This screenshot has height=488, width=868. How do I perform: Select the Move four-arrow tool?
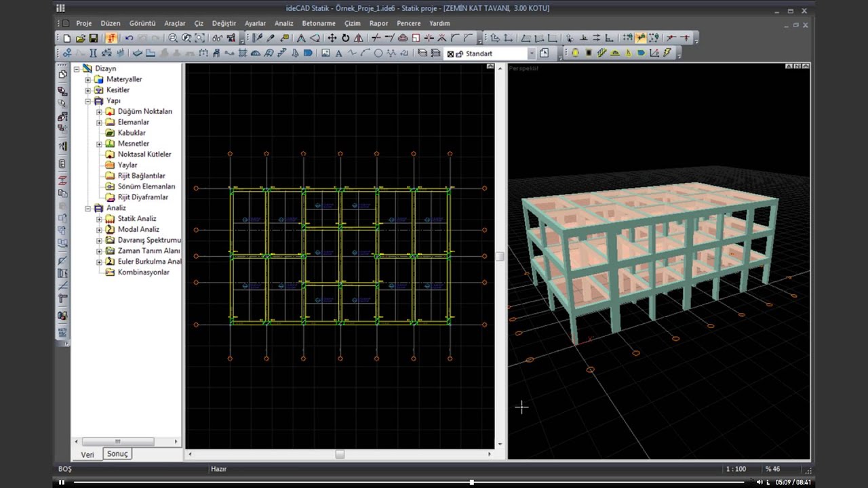click(332, 39)
